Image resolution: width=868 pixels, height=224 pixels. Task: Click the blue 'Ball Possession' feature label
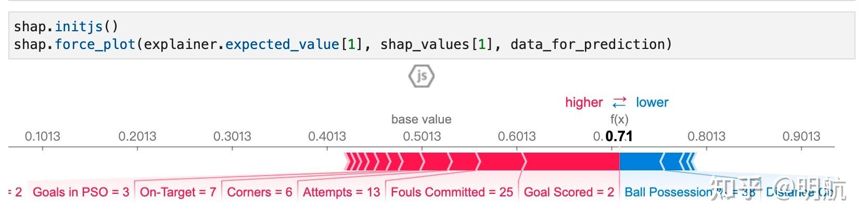click(669, 192)
